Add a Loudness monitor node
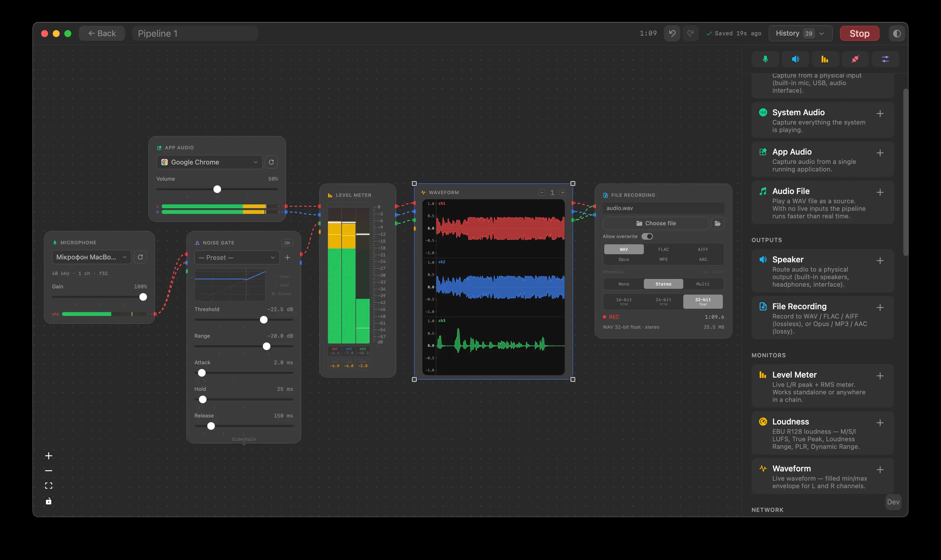Image resolution: width=941 pixels, height=560 pixels. coord(880,423)
